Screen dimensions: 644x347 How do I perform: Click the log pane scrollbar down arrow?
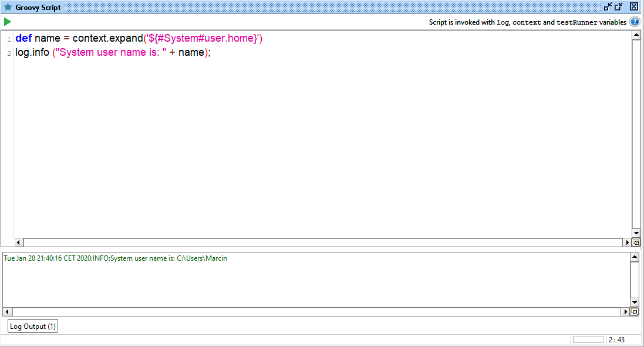[x=635, y=302]
